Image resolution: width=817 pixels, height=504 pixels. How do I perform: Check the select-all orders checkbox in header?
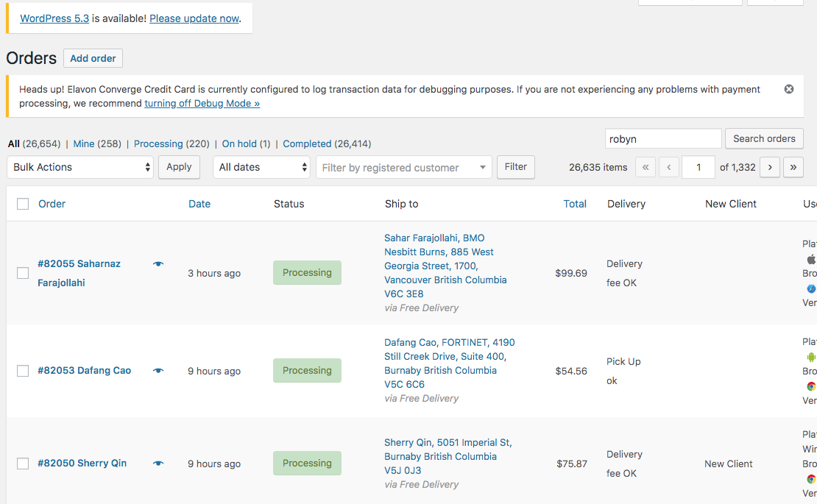23,204
